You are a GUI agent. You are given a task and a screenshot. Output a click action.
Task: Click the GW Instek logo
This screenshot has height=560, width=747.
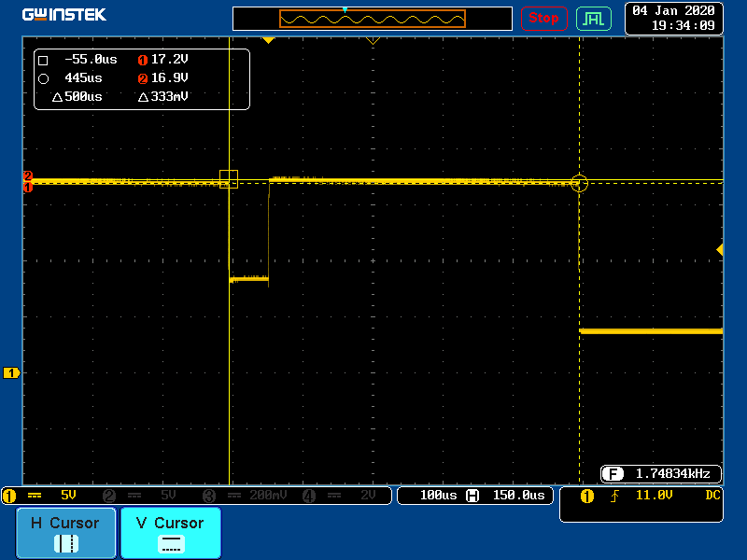(64, 15)
